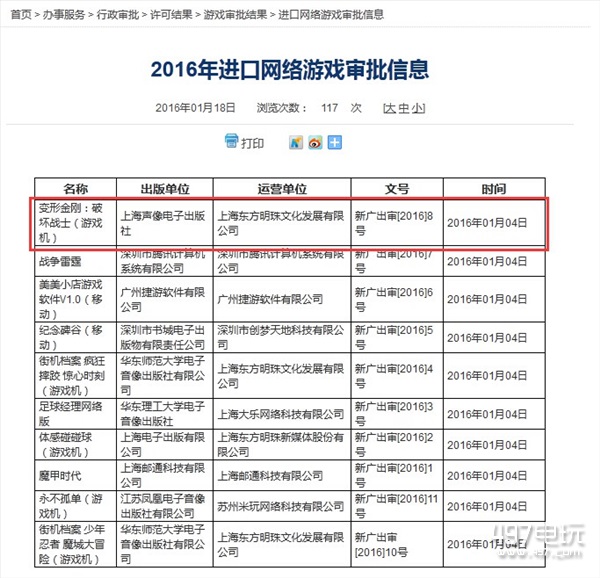The height and width of the screenshot is (578, 600).
Task: Click the 运营单位 column header
Action: point(282,189)
